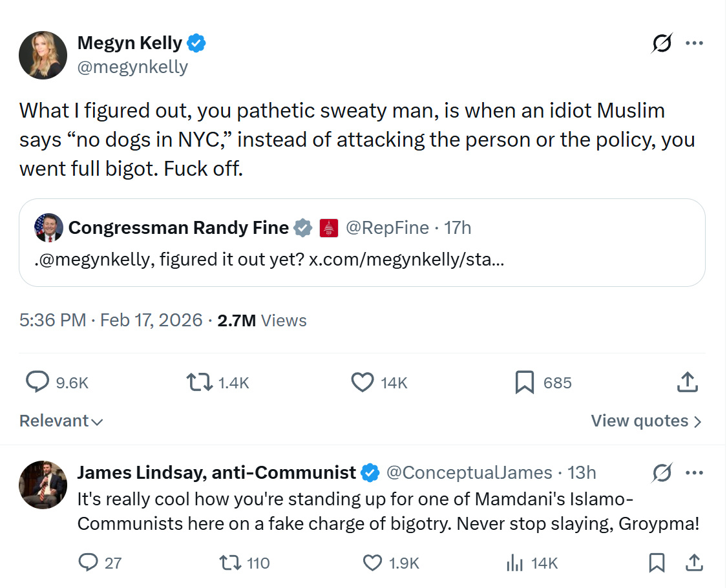727x588 pixels.
Task: Like James Lindsay's reply
Action: (x=373, y=563)
